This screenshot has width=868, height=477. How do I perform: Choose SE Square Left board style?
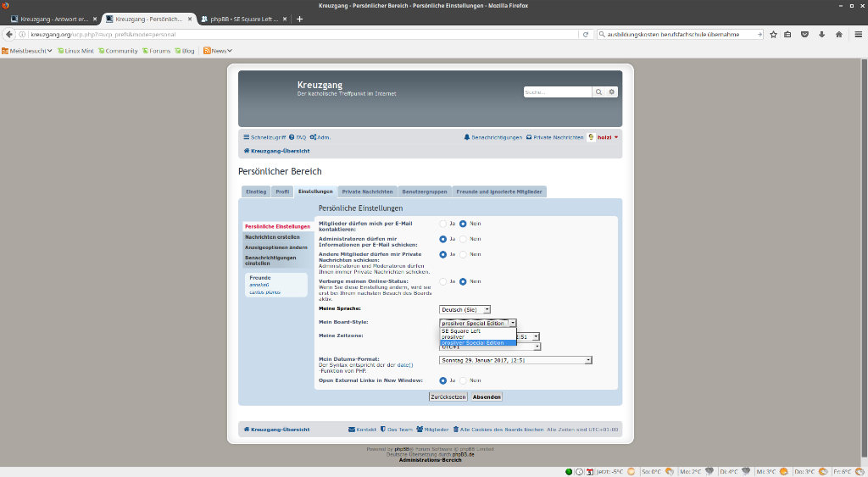tap(461, 331)
